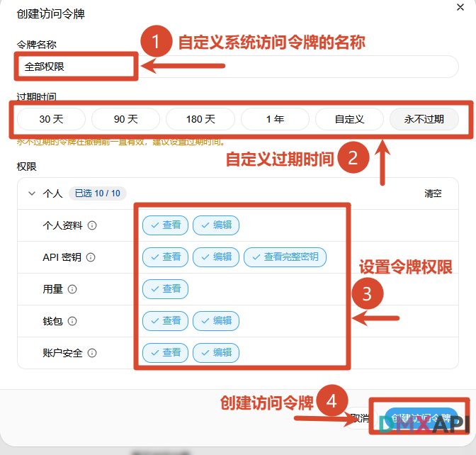Click the 个人资料 row label
The image size is (476, 455).
[x=62, y=225]
